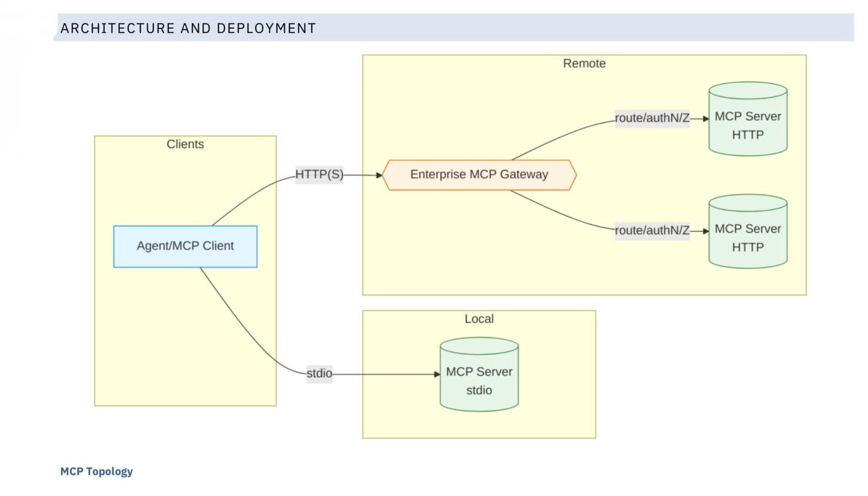Select the Enterprise MCP Gateway hexagon
Screen dimensions: 868x496
click(x=479, y=175)
